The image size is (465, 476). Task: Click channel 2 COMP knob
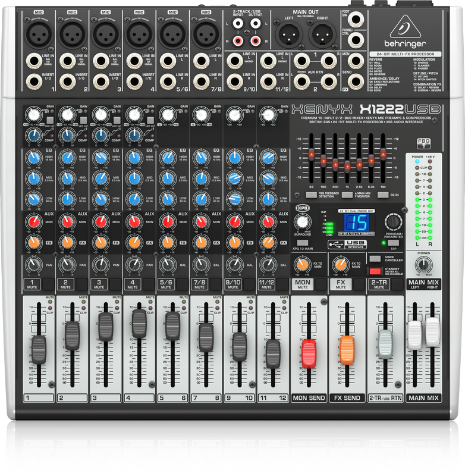click(x=67, y=136)
